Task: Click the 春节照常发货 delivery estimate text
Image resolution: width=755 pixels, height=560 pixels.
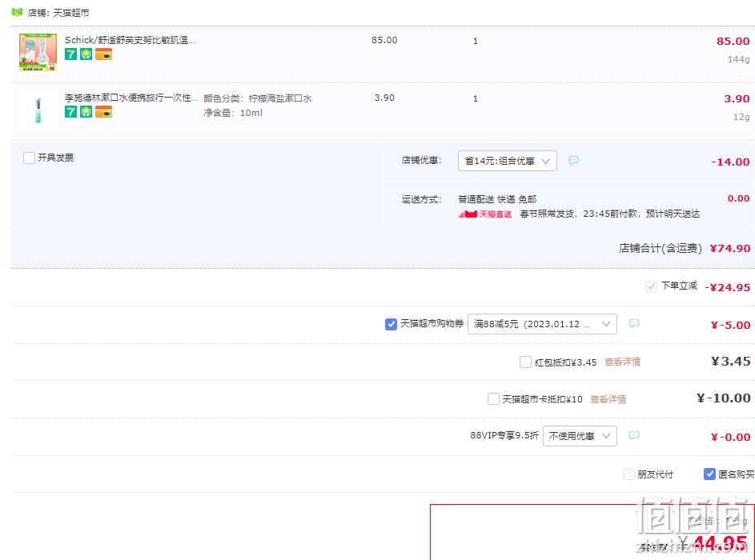Action: pyautogui.click(x=609, y=214)
